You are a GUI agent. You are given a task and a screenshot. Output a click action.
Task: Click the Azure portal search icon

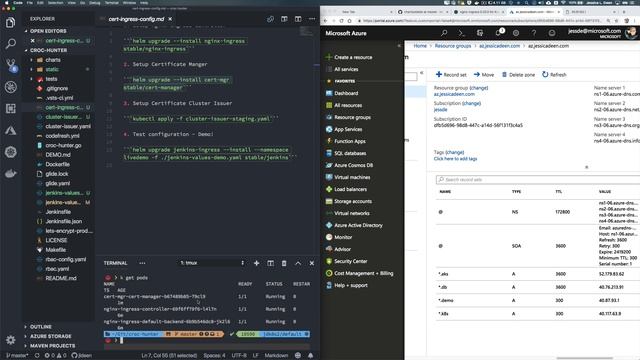click(444, 33)
